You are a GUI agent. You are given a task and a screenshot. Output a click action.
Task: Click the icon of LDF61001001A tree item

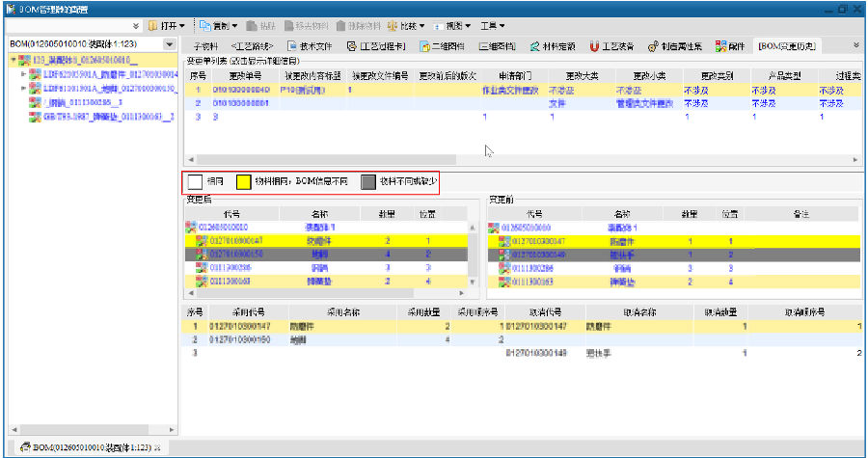click(35, 88)
